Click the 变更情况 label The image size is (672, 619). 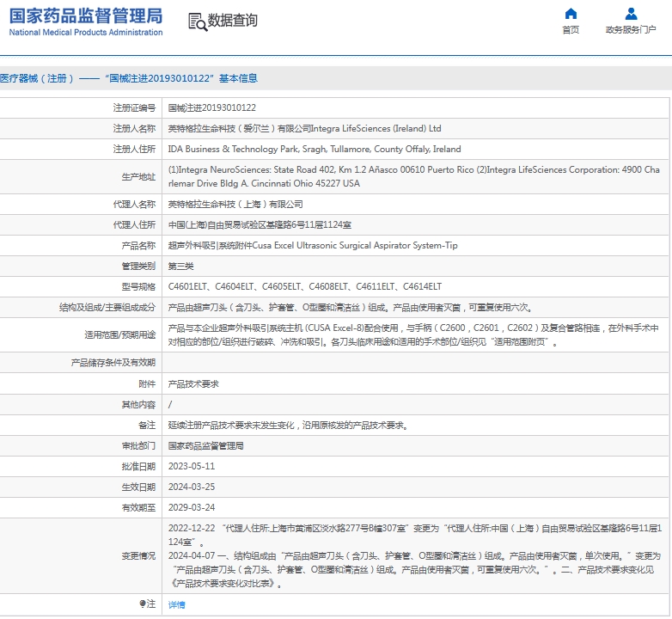tap(138, 556)
